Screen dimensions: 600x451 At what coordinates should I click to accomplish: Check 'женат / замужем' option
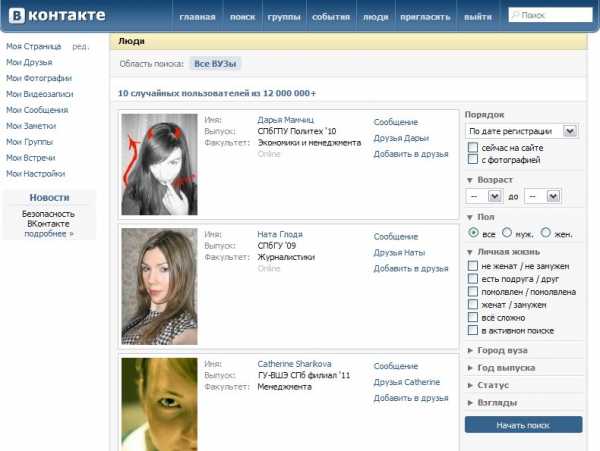coord(473,304)
